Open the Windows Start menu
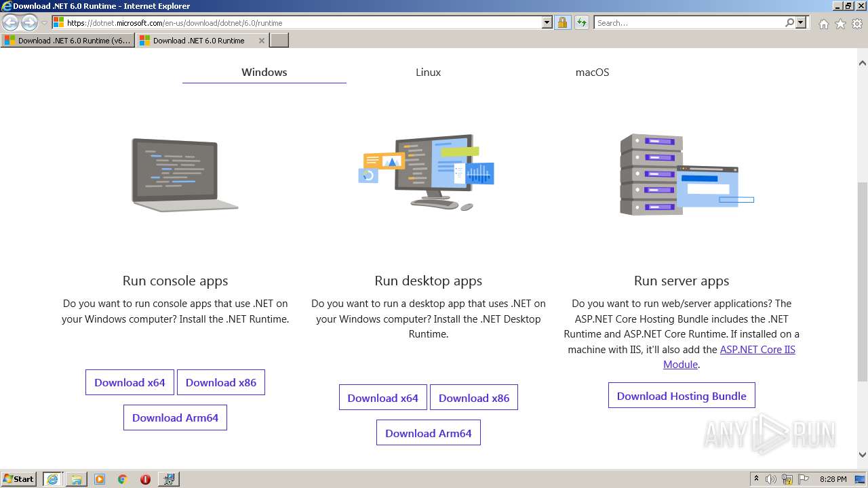 click(19, 479)
